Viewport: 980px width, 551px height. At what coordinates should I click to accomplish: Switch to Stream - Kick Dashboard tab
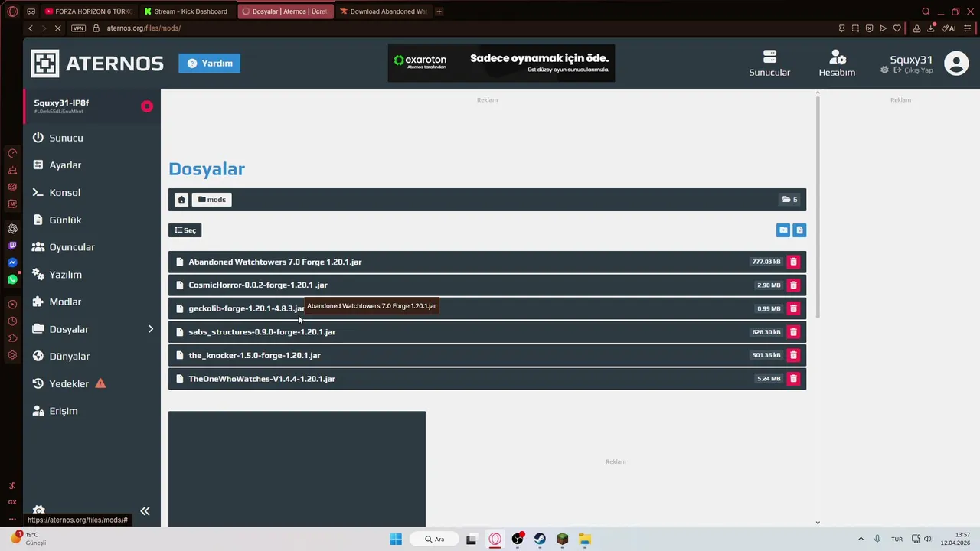[x=188, y=11]
